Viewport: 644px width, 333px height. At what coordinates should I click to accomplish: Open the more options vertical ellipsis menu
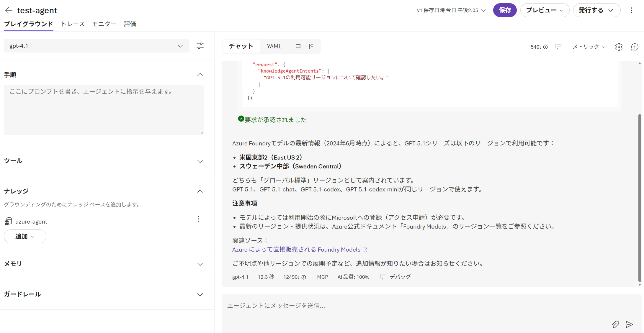631,10
